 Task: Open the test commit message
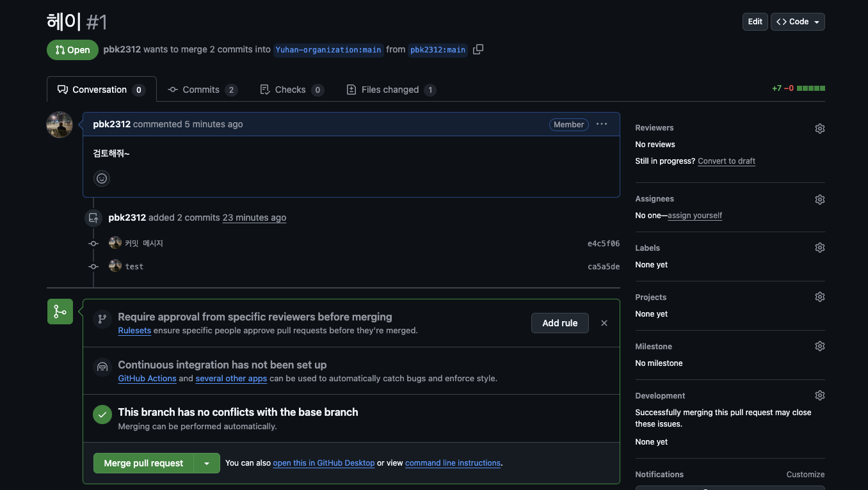[134, 266]
